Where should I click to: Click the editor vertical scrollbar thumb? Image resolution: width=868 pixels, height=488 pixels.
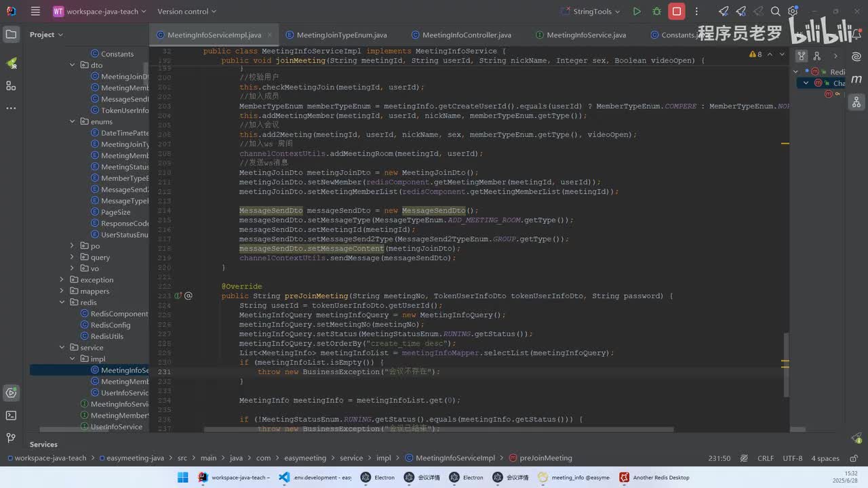point(787,365)
